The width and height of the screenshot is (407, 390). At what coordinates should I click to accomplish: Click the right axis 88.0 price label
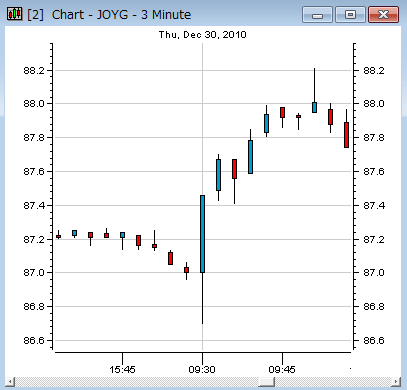(374, 104)
